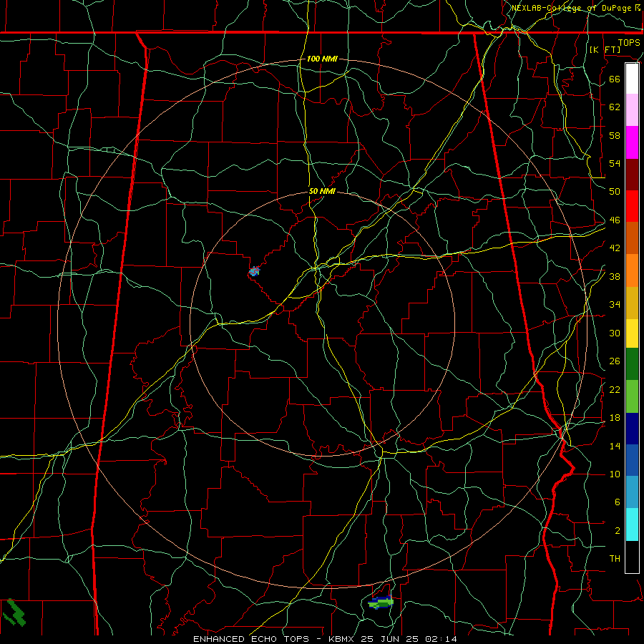644x644 pixels.
Task: Click the '[K FT]' units label
Action: pyautogui.click(x=605, y=49)
